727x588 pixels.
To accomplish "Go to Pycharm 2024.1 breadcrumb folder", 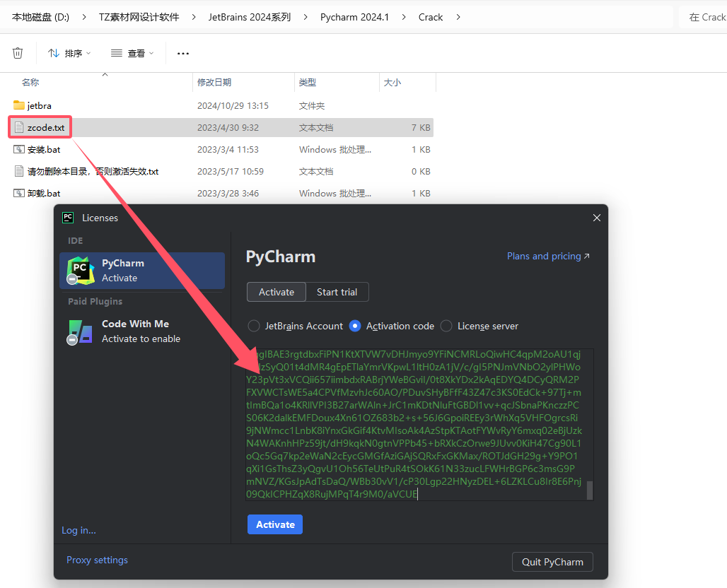I will 355,17.
